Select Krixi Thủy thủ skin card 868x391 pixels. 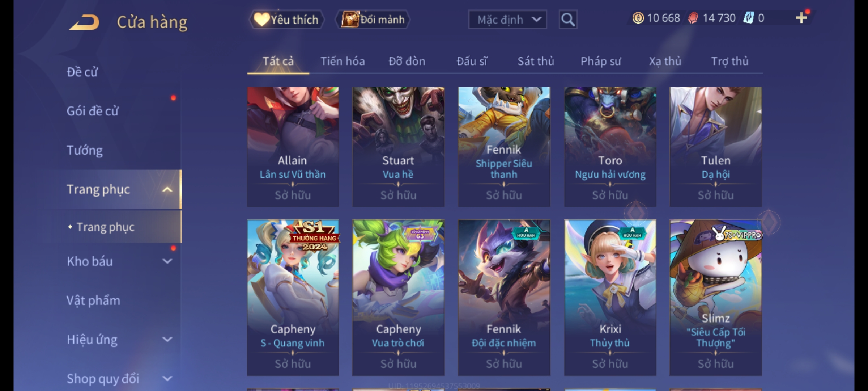click(x=610, y=298)
